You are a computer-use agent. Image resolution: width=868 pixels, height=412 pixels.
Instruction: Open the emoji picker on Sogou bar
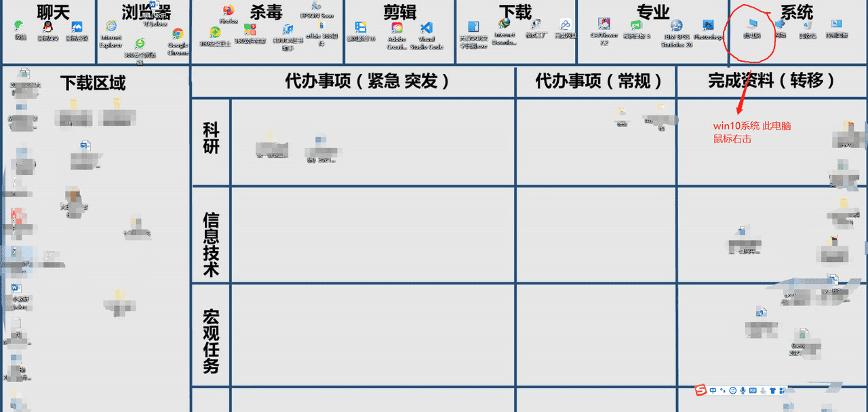733,390
